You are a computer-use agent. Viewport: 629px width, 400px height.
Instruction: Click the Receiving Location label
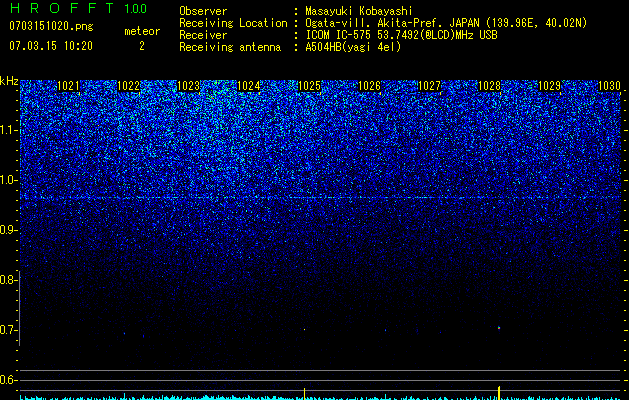tap(233, 23)
